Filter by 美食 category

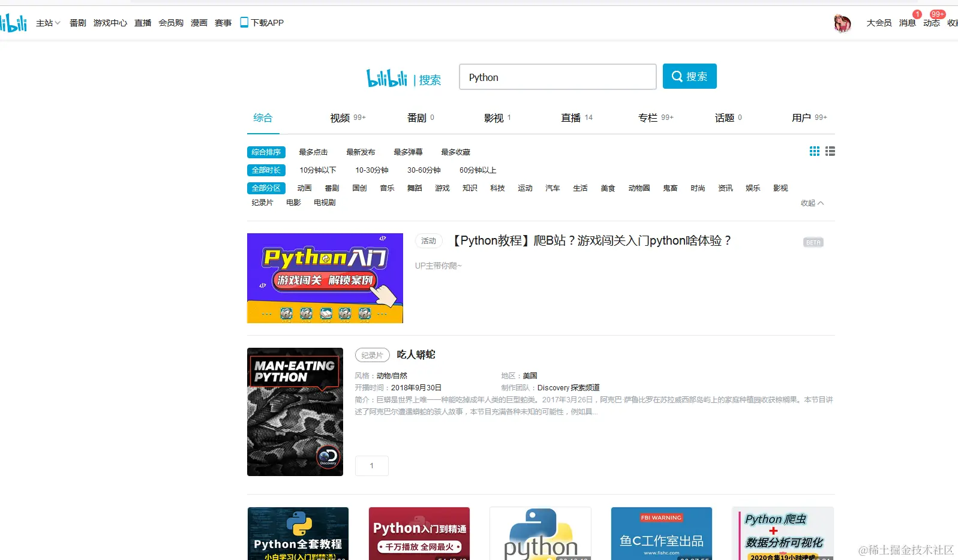[608, 188]
